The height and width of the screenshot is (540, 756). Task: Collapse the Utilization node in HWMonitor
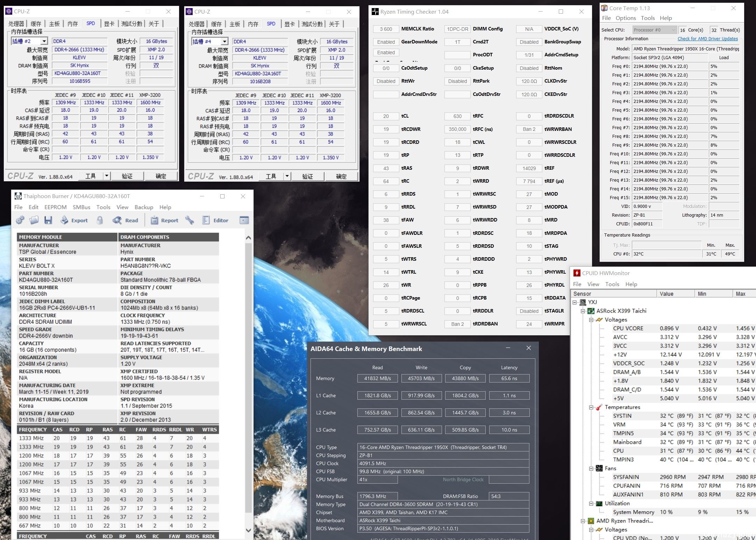click(x=591, y=503)
